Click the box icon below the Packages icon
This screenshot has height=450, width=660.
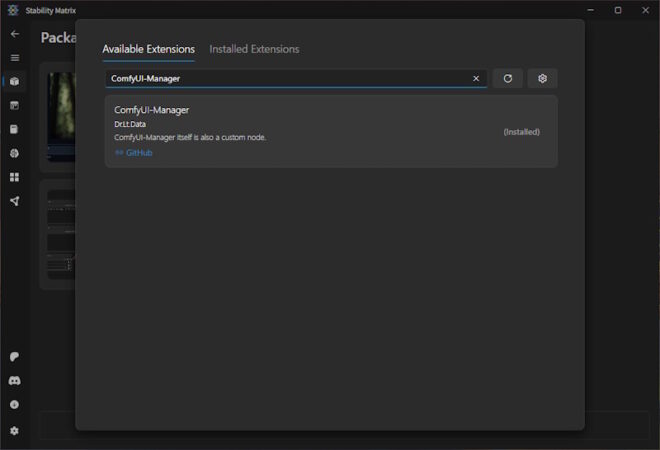coord(15,105)
